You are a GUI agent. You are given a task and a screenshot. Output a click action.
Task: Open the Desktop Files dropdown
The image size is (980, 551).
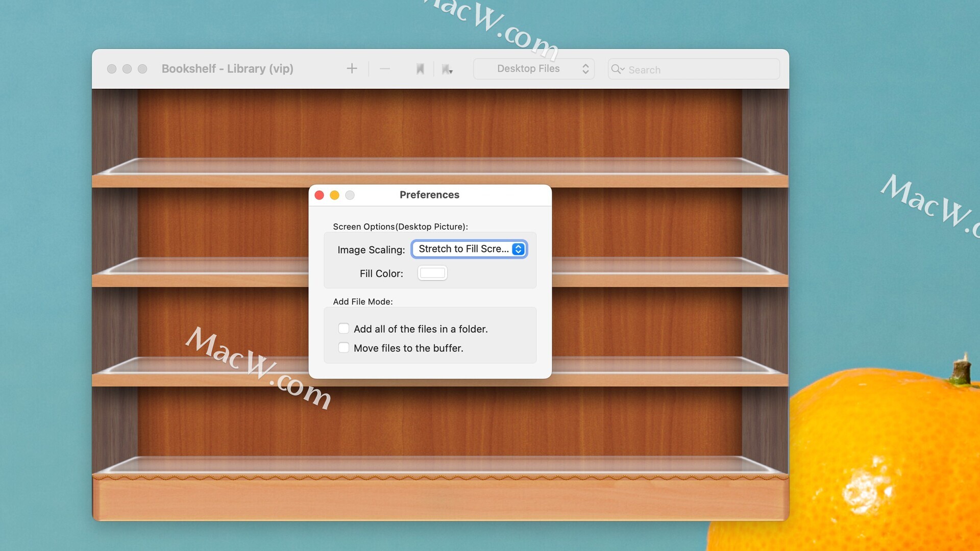pyautogui.click(x=534, y=69)
